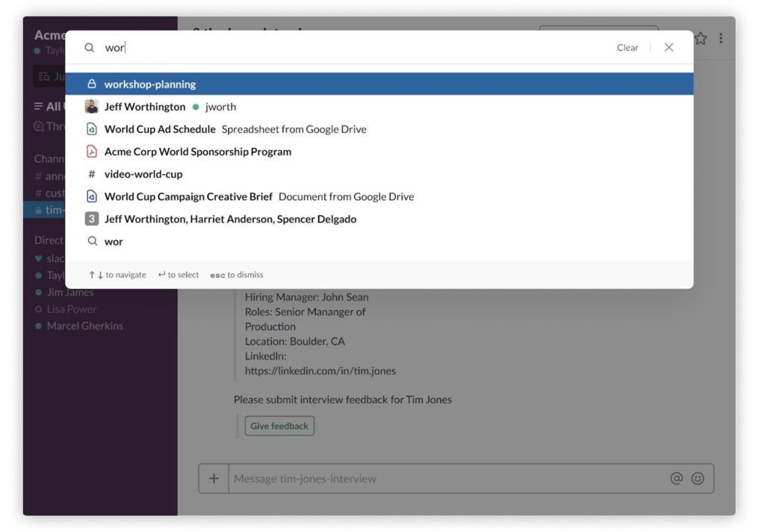Click 'Please submit interview feedback for Tim Jones' text
Screen dimensions: 765x532
(x=342, y=400)
